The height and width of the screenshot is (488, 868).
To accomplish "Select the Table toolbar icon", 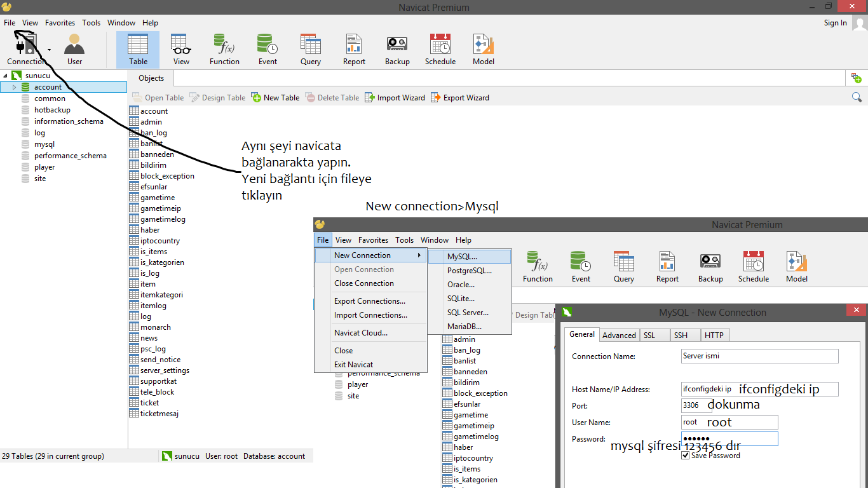I will pyautogui.click(x=138, y=50).
